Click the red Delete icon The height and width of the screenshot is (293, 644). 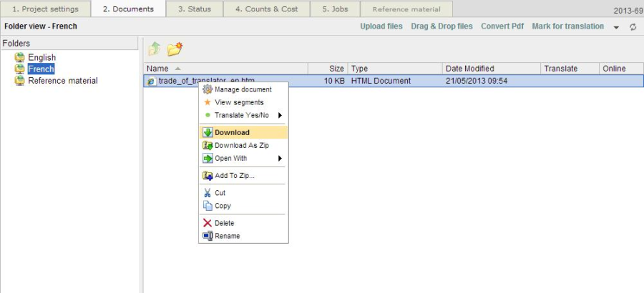coord(208,223)
